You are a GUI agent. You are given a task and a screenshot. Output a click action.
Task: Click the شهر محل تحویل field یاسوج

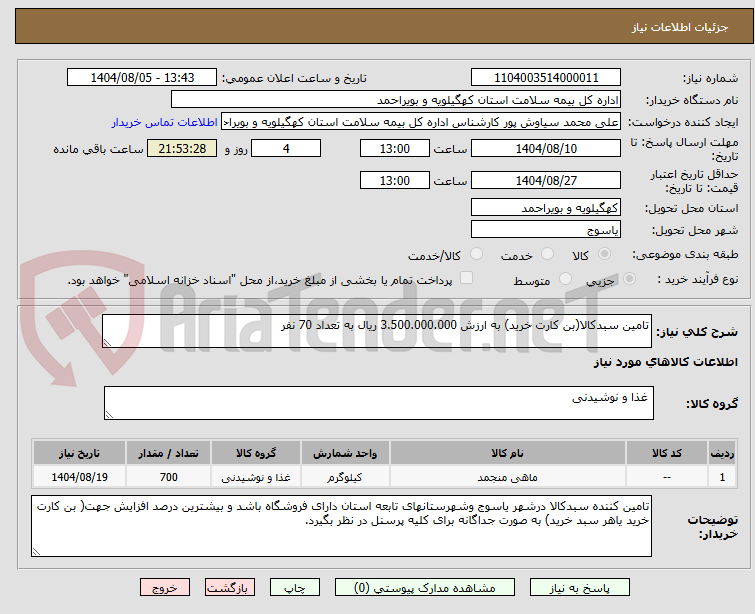point(546,230)
